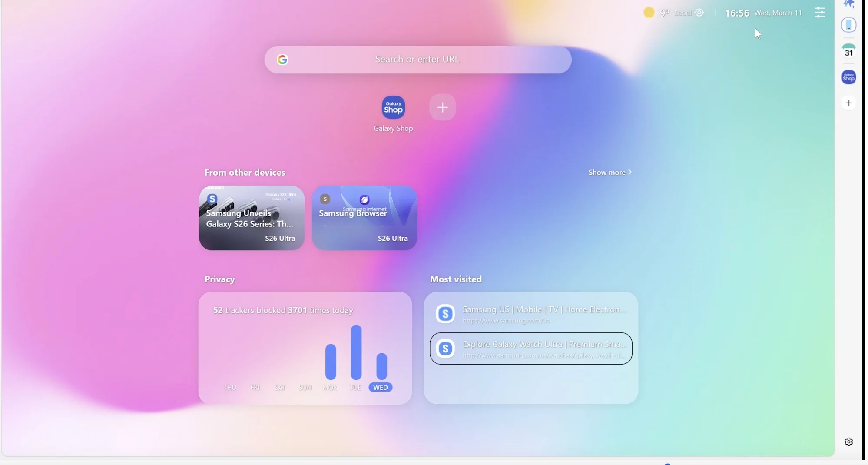This screenshot has height=465, width=868.
Task: Click the Most visited heading
Action: [456, 279]
